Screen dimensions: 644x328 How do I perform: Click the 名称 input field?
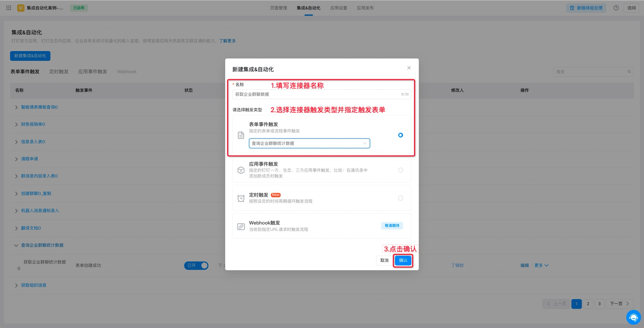pos(316,94)
